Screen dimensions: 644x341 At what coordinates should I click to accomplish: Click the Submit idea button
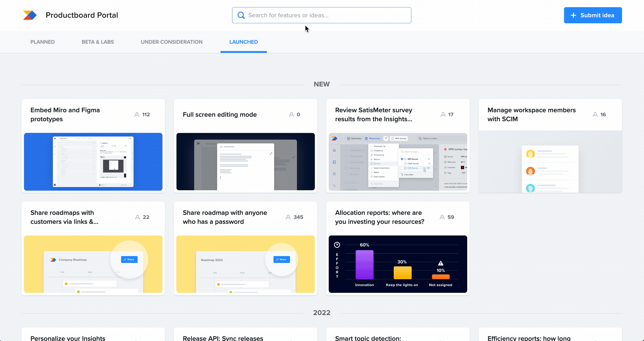pyautogui.click(x=593, y=15)
